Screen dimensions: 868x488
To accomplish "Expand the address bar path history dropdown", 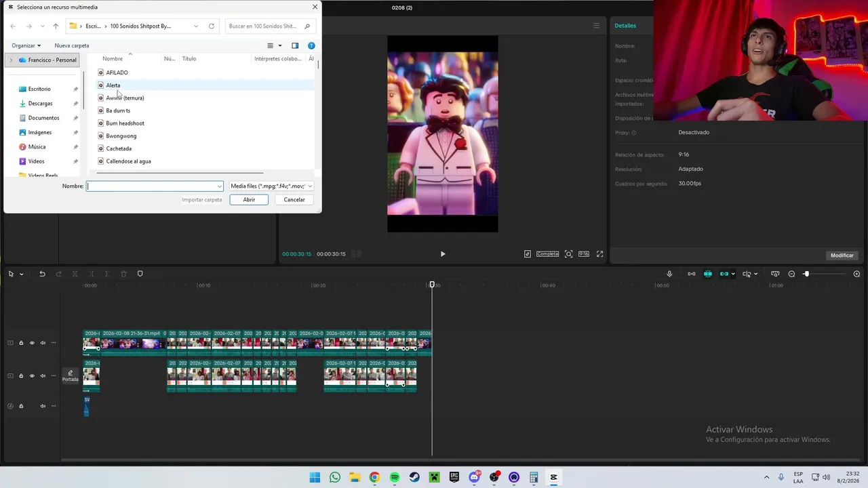I will (x=196, y=26).
